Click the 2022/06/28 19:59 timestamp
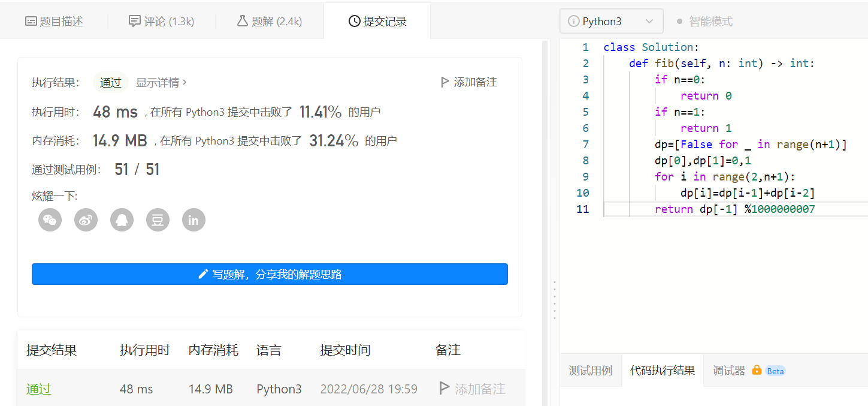 (x=369, y=389)
